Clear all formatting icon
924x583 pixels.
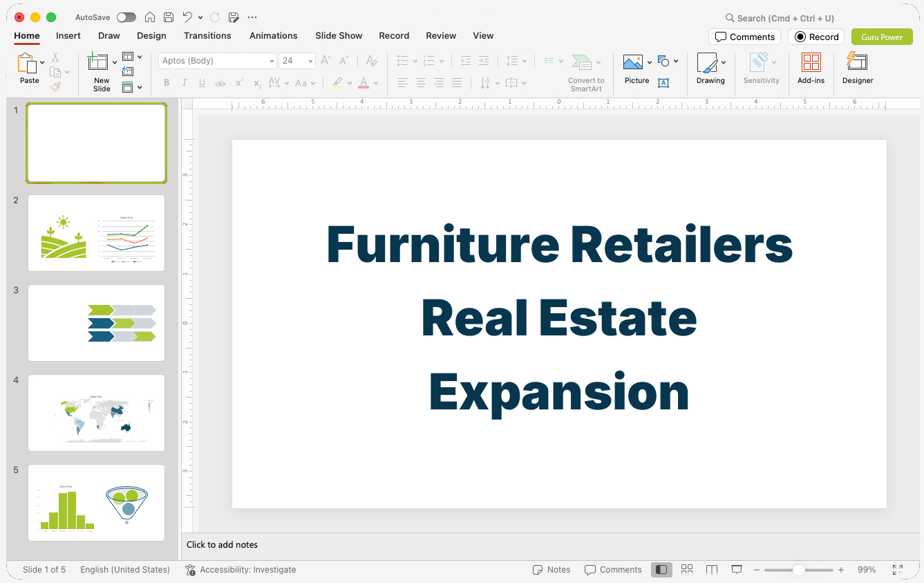click(372, 61)
